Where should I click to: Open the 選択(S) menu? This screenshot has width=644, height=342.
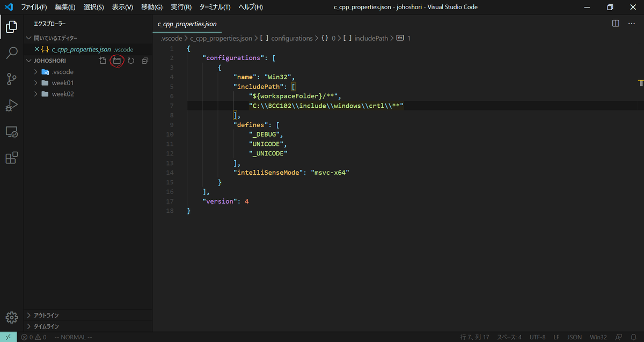point(94,7)
